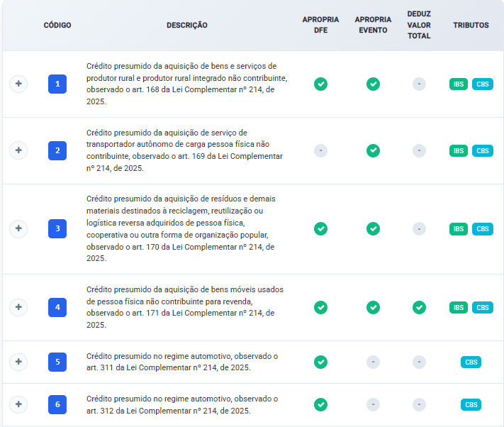The height and width of the screenshot is (427, 504).
Task: Expand row with código 3
Action: [18, 229]
